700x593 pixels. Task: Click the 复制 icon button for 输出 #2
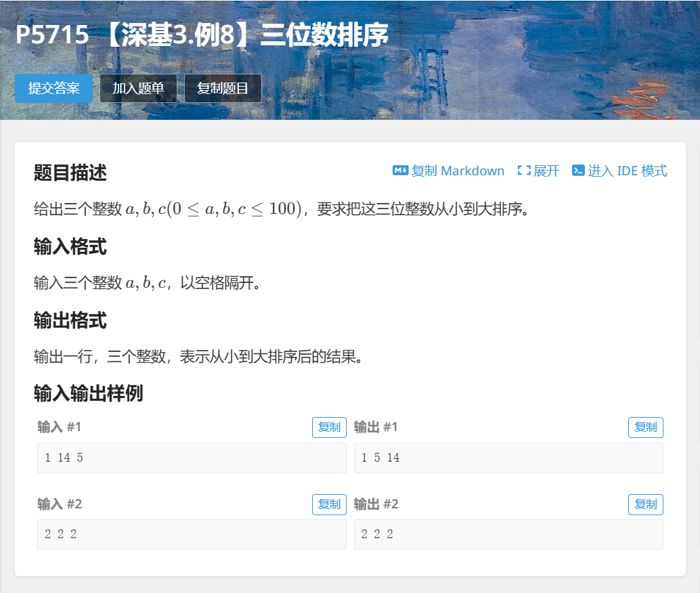click(645, 504)
